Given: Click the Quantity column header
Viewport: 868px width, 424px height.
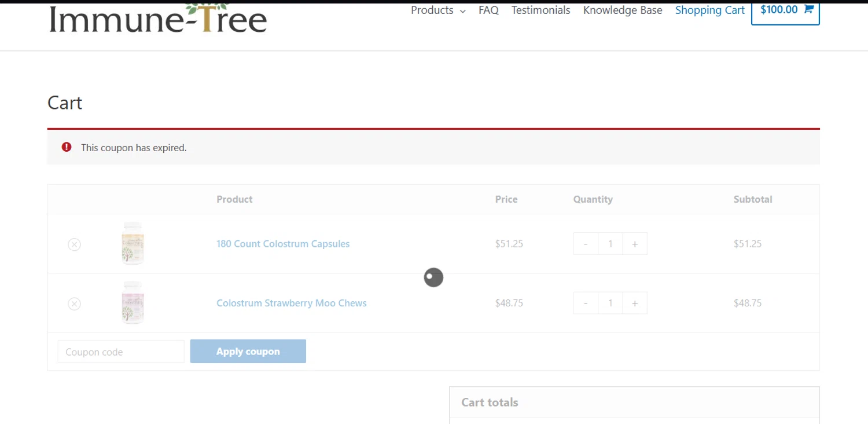Looking at the screenshot, I should point(593,199).
